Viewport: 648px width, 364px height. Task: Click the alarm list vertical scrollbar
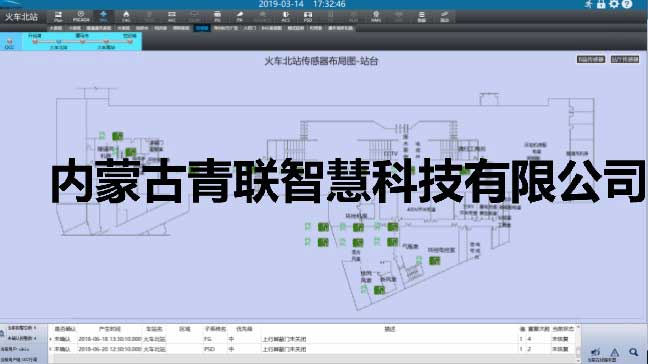tap(578, 344)
